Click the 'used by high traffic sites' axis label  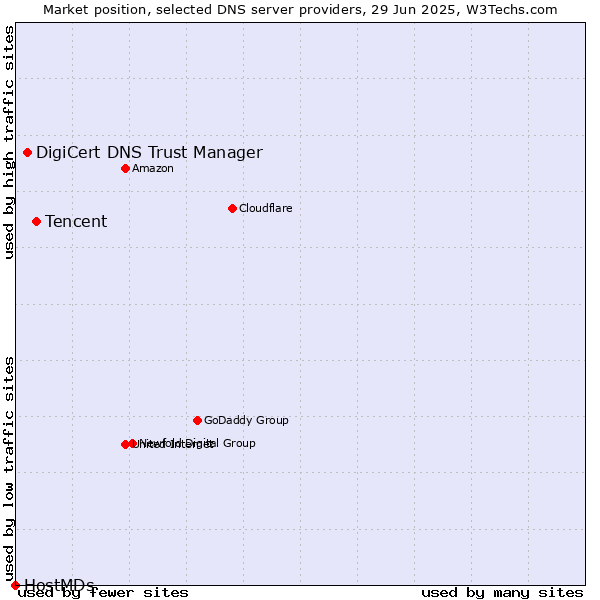point(9,143)
